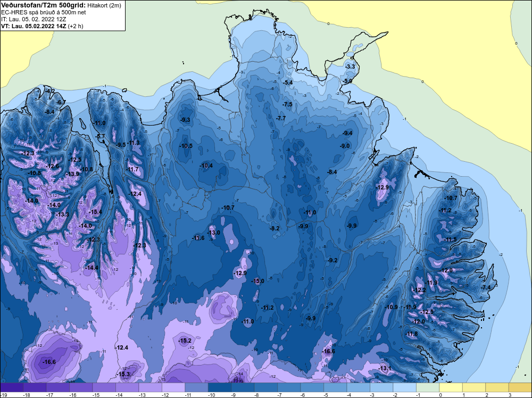This screenshot has height=398, width=532.
Task: Click the -15.3 temperature label
Action: point(123,374)
